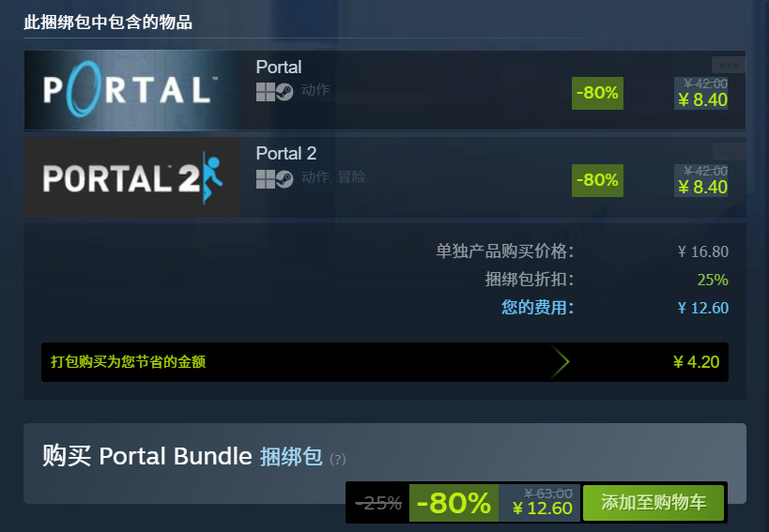
Task: Click the Windows icon on Portal 2 row
Action: [266, 179]
